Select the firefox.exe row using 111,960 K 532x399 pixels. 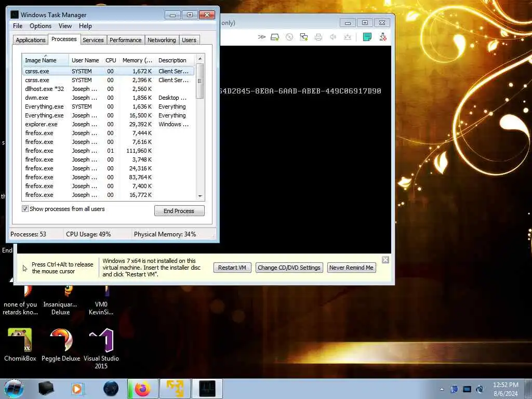coord(109,151)
